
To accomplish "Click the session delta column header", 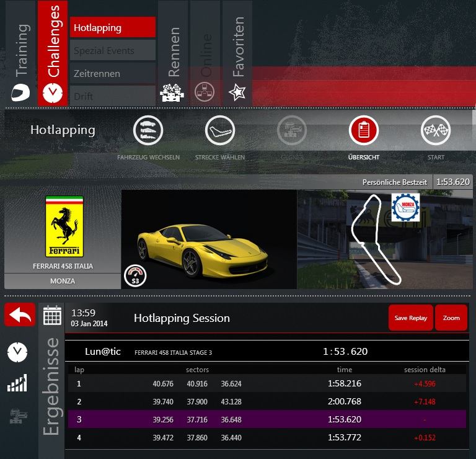I will pyautogui.click(x=425, y=370).
